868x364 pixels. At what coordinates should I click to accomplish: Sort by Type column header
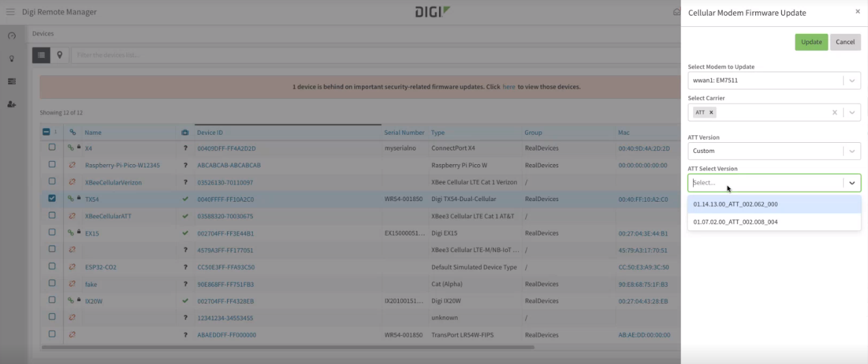[x=438, y=133]
